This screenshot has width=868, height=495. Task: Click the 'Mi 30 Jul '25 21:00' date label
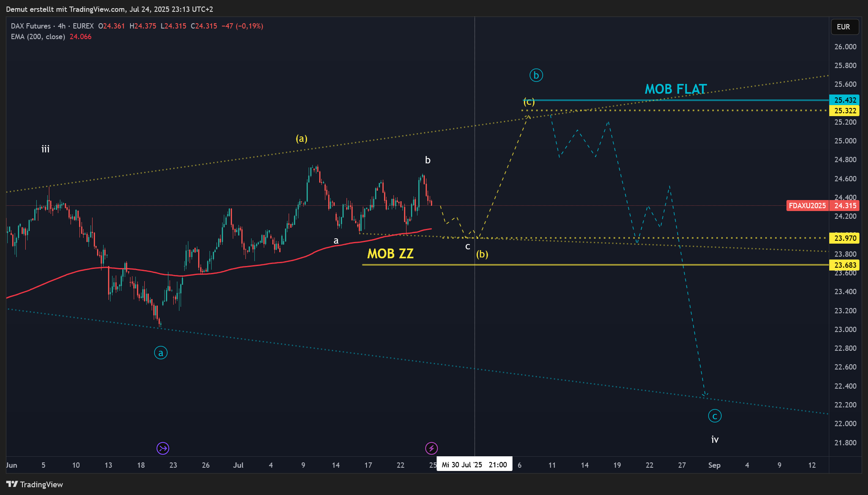tap(474, 465)
